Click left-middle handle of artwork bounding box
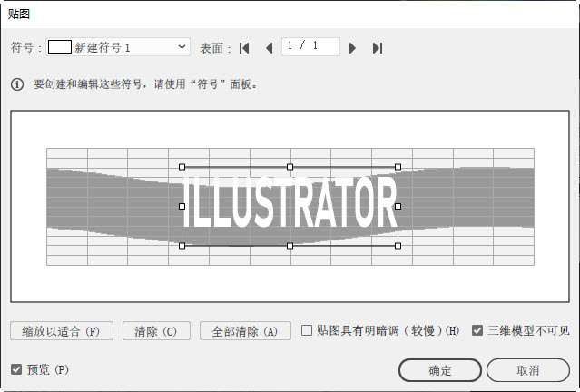This screenshot has height=392, width=580. pyautogui.click(x=182, y=206)
